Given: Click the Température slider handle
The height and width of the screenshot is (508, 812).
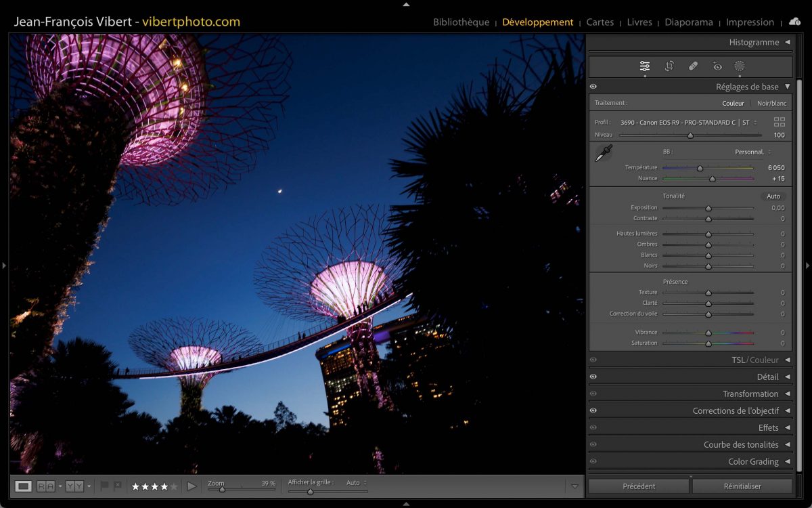Looking at the screenshot, I should [x=700, y=168].
